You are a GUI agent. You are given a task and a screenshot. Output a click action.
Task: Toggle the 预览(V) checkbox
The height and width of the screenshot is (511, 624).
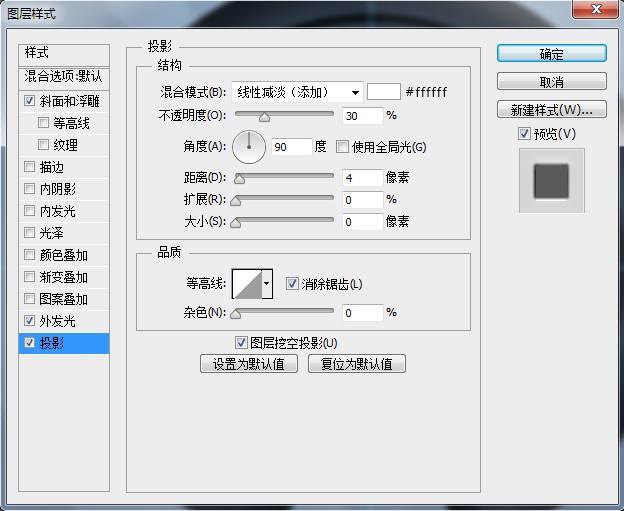[x=524, y=133]
